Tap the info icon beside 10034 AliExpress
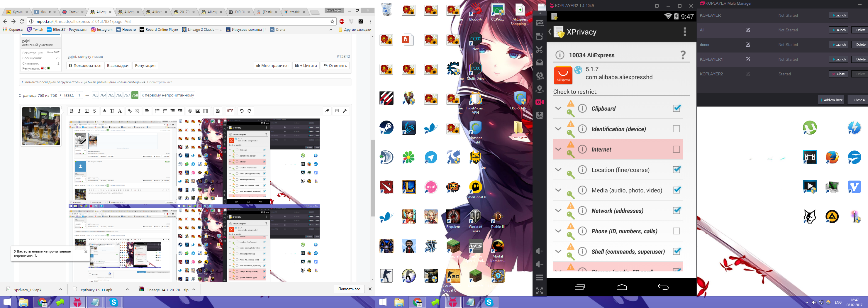 (560, 55)
